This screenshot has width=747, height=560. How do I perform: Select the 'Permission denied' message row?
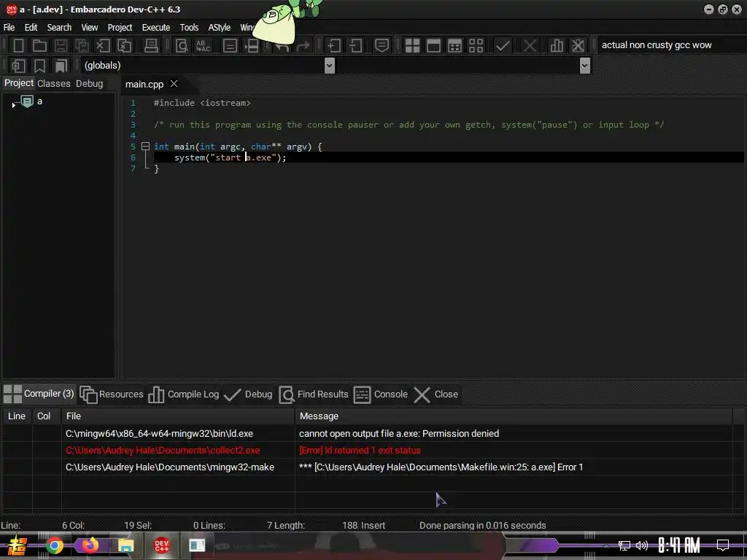point(367,434)
